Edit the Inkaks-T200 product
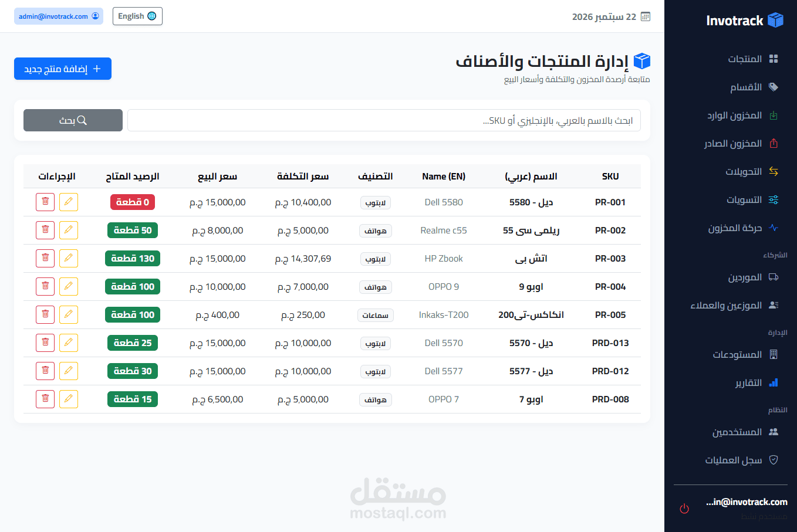Image resolution: width=797 pixels, height=532 pixels. click(69, 314)
